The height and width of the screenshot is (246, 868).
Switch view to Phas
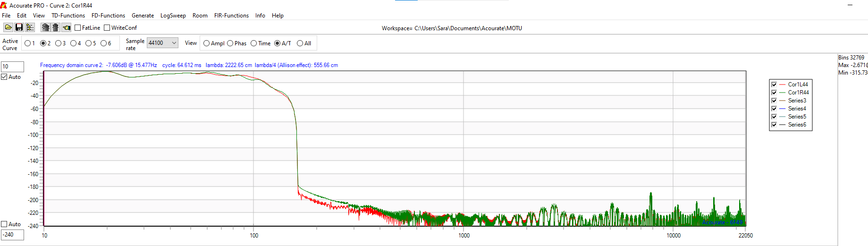230,43
